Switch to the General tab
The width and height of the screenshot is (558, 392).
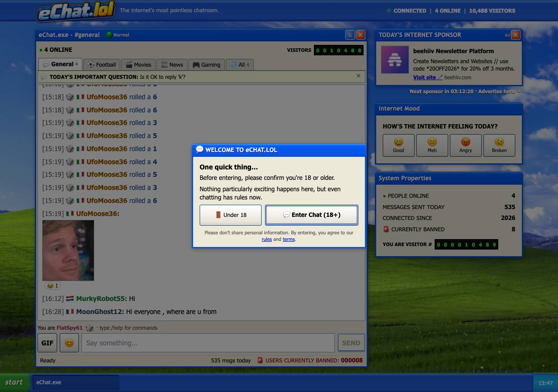coord(60,64)
